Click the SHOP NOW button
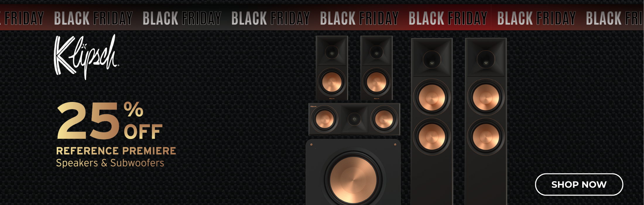 coord(579,184)
